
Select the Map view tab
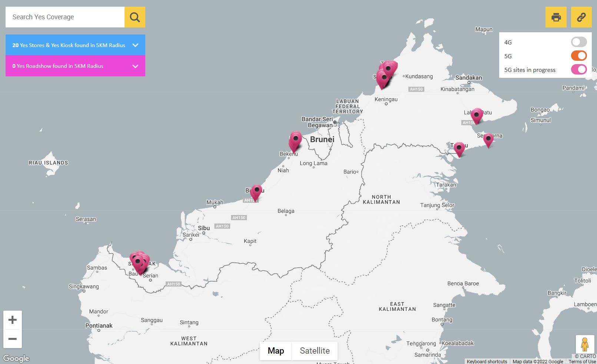pyautogui.click(x=276, y=351)
